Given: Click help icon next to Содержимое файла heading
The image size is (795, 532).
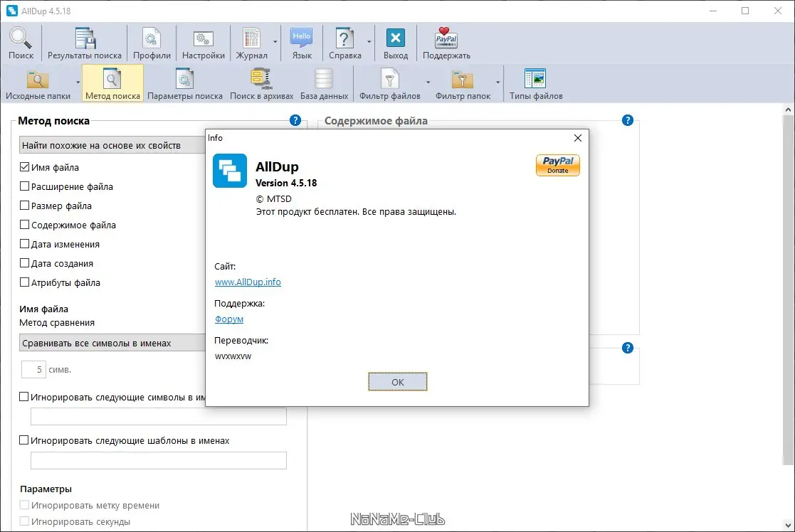Looking at the screenshot, I should coord(627,120).
